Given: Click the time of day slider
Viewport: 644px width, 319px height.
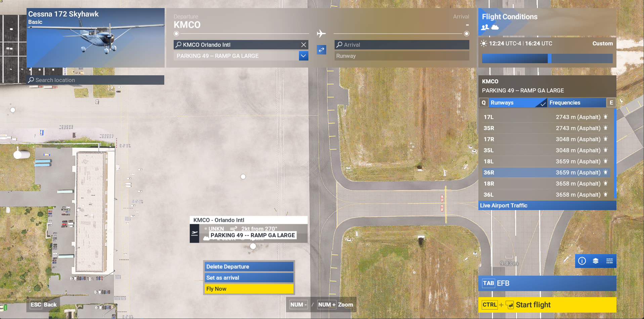Looking at the screenshot, I should (x=547, y=58).
